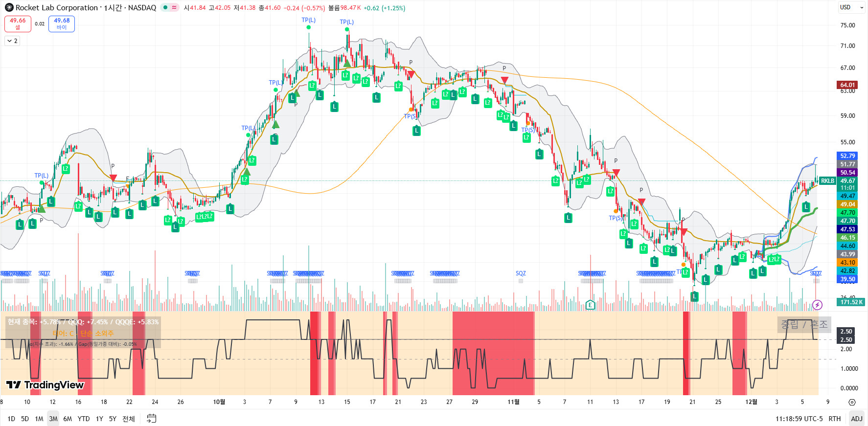Open the go-to-date calendar icon

pyautogui.click(x=152, y=419)
